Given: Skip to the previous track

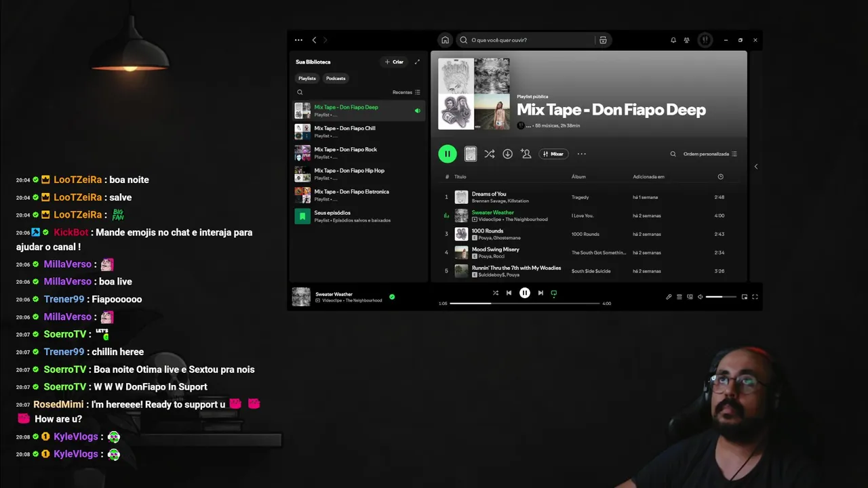Looking at the screenshot, I should 509,293.
